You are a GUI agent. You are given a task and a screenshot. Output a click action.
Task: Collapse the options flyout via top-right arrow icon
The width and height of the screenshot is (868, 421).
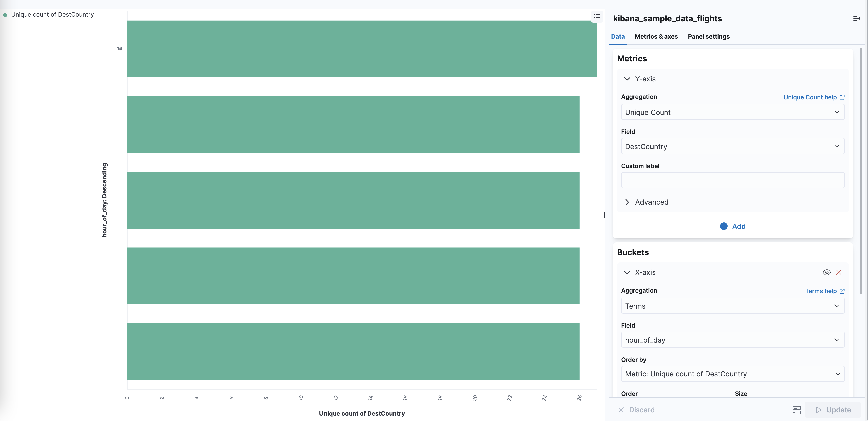(856, 18)
